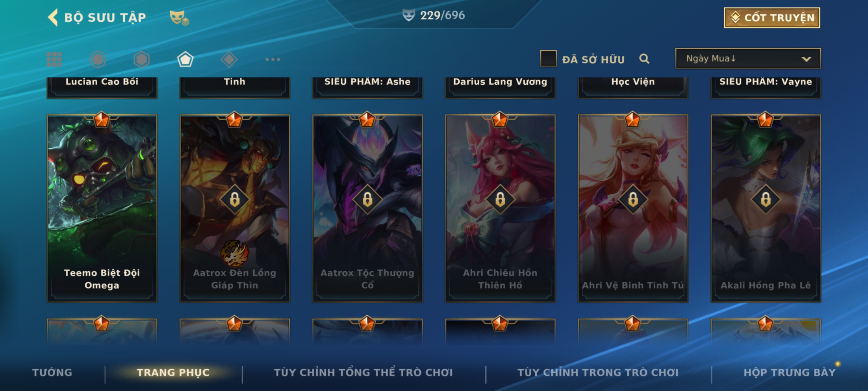Open Tùy Chỉnh Tổng Thể Trò Chơi tab
The width and height of the screenshot is (868, 391).
point(363,373)
